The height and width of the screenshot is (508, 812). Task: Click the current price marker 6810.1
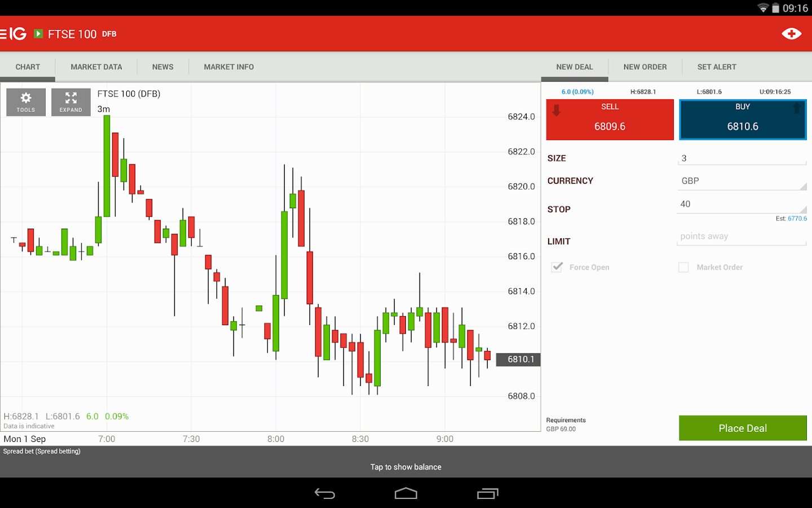pos(518,360)
